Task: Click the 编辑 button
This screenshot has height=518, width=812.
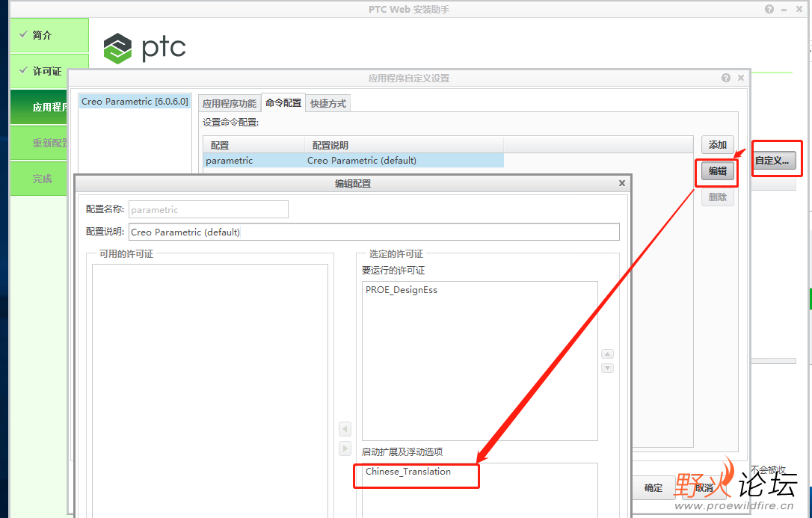Action: click(718, 170)
